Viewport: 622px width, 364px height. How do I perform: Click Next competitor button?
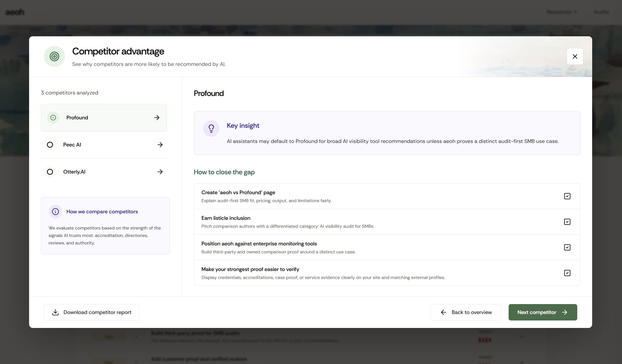click(543, 312)
